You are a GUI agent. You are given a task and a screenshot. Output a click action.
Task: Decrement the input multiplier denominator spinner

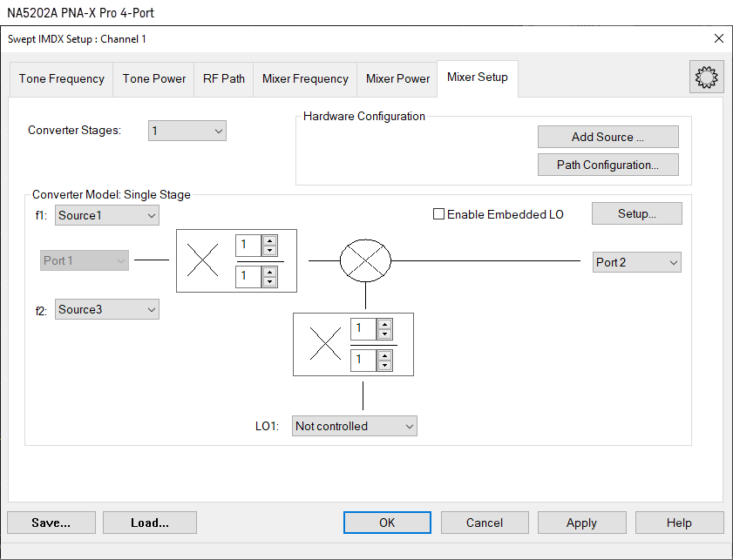pos(269,281)
